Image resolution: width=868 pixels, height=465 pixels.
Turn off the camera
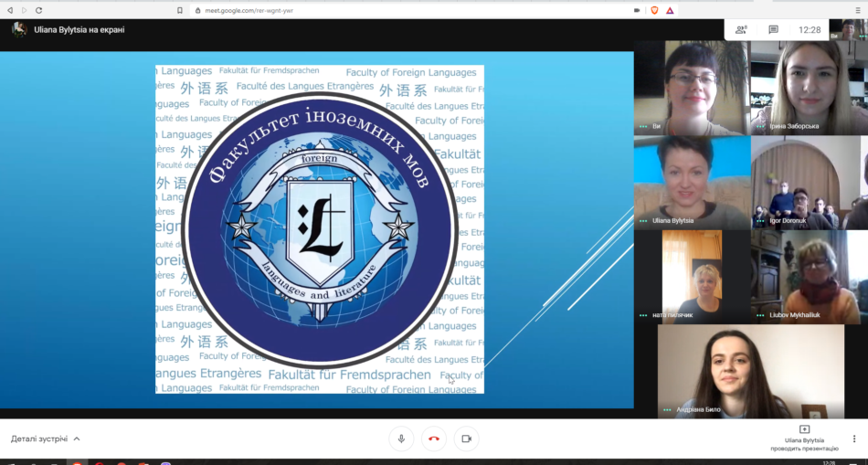coord(466,439)
